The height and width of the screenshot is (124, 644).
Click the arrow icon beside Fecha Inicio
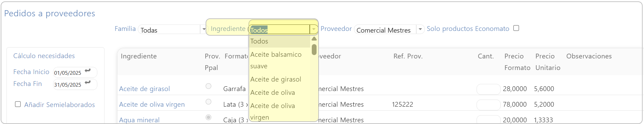click(88, 71)
